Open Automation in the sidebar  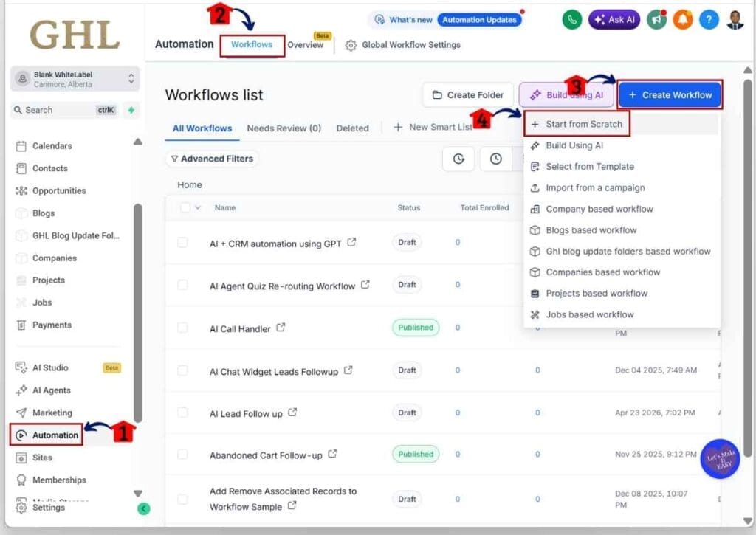pyautogui.click(x=47, y=435)
